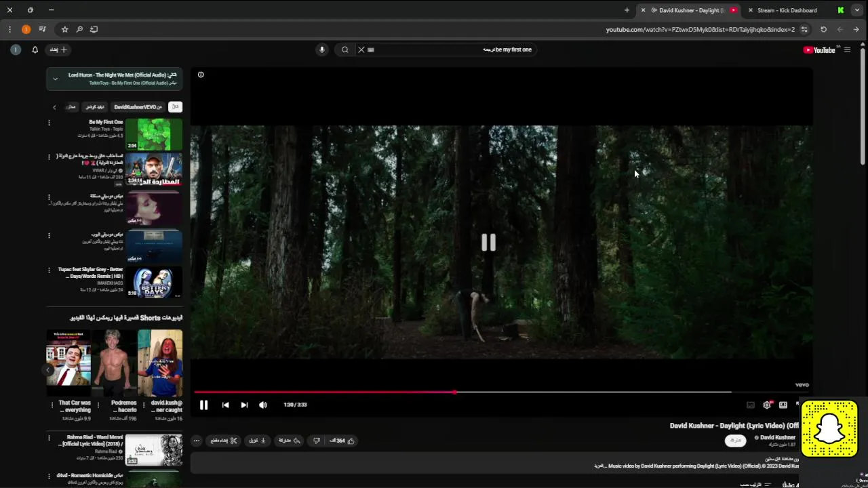This screenshot has height=488, width=868.
Task: Open a new browser tab
Action: click(x=627, y=10)
